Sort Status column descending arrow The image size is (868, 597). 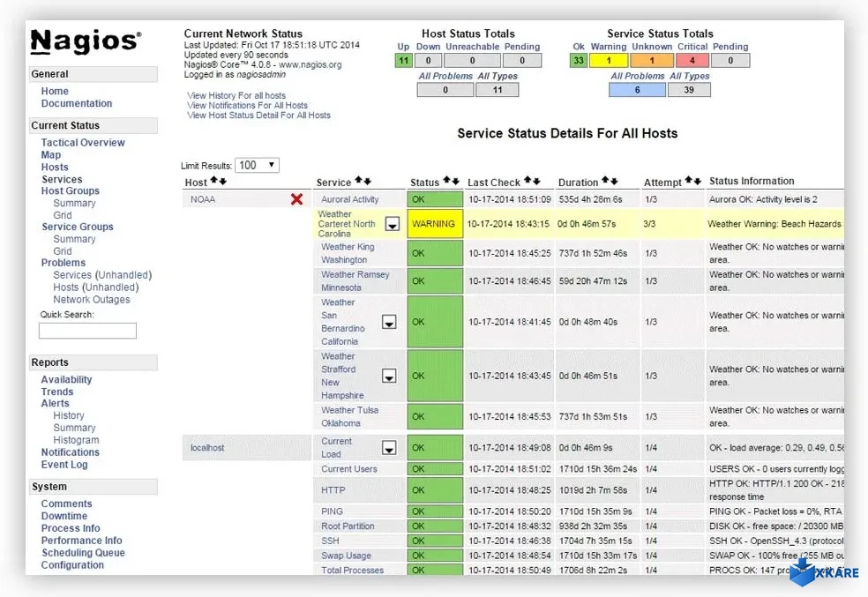[x=455, y=181]
